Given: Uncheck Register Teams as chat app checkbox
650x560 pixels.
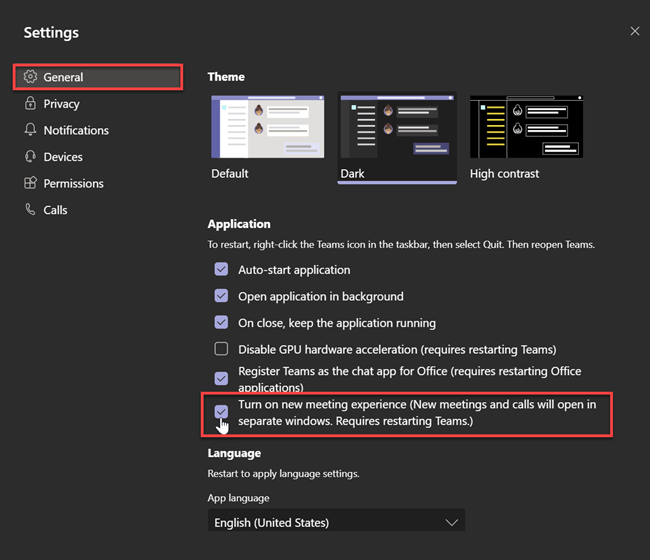Looking at the screenshot, I should [x=221, y=378].
